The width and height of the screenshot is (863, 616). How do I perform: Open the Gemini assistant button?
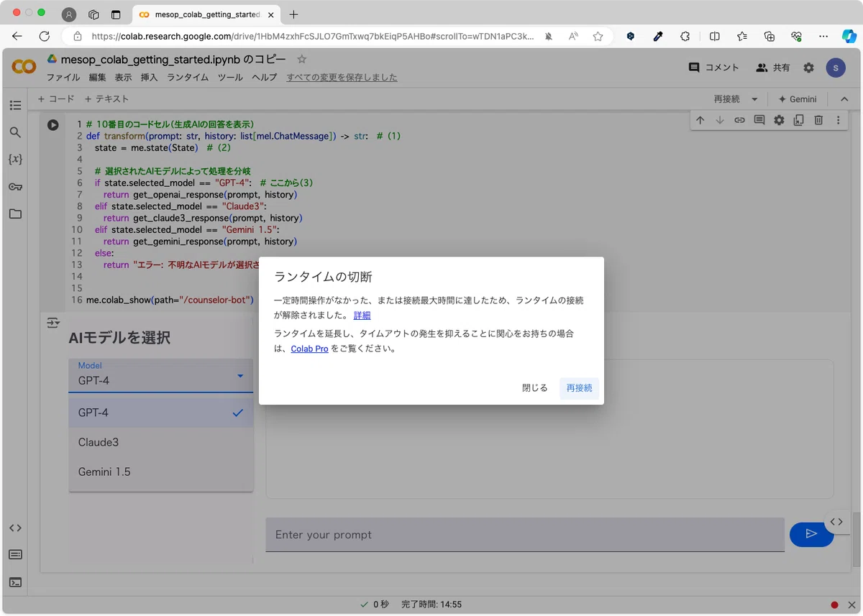[798, 99]
